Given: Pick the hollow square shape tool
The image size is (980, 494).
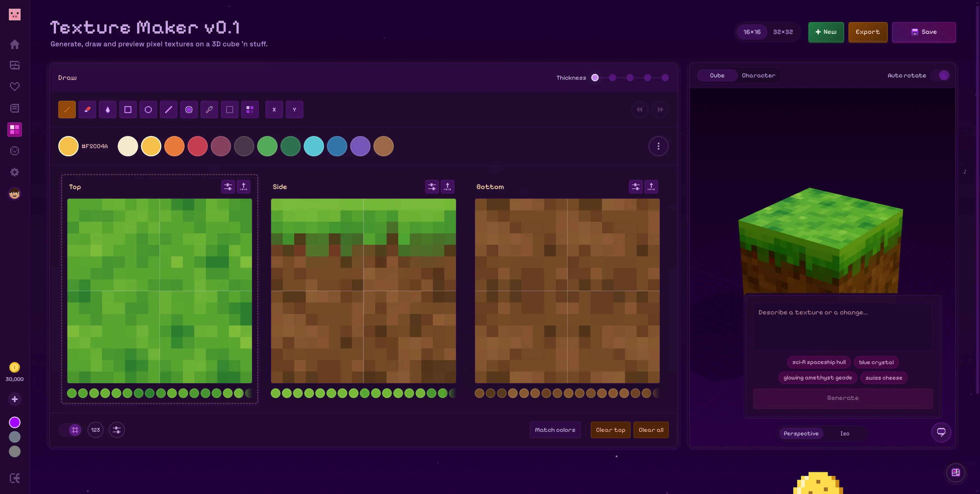Looking at the screenshot, I should tap(128, 109).
